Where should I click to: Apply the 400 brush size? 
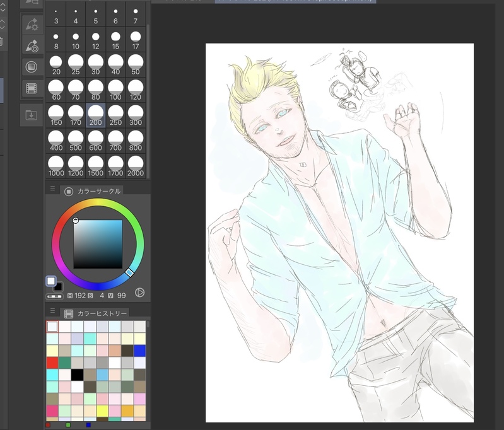(x=56, y=141)
